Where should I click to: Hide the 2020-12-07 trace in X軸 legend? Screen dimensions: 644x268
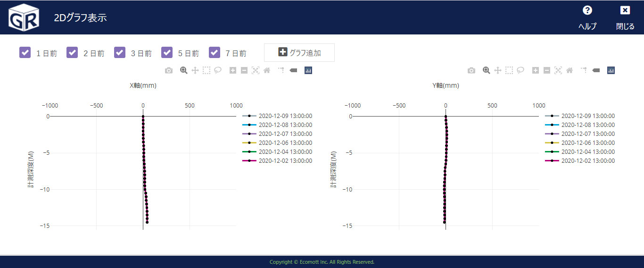tap(277, 134)
